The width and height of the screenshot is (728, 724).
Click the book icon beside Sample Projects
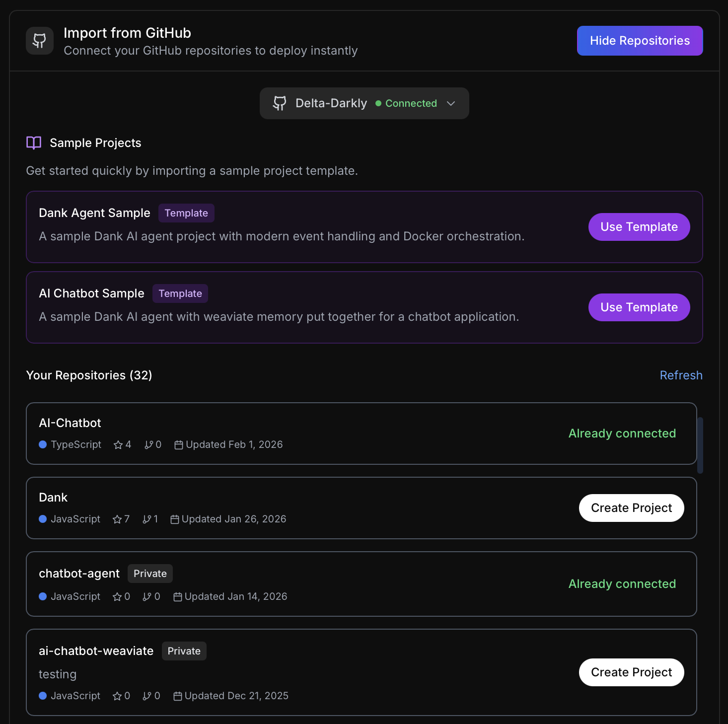pyautogui.click(x=34, y=143)
